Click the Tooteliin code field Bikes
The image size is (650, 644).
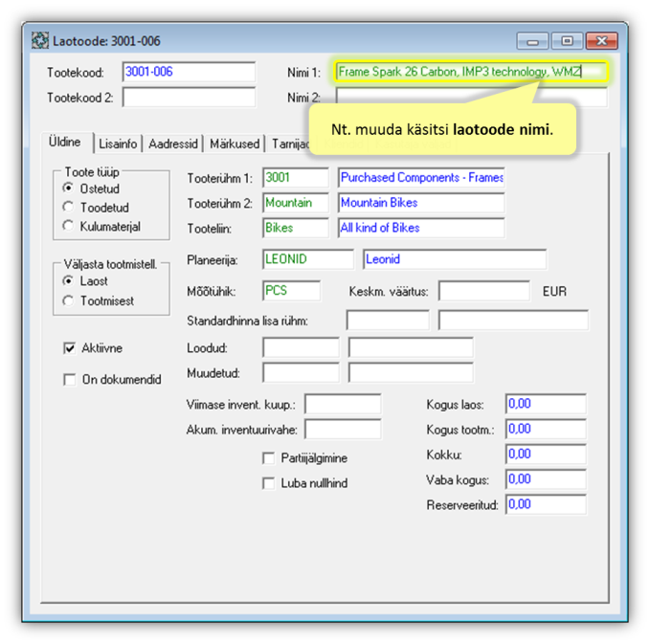[296, 228]
